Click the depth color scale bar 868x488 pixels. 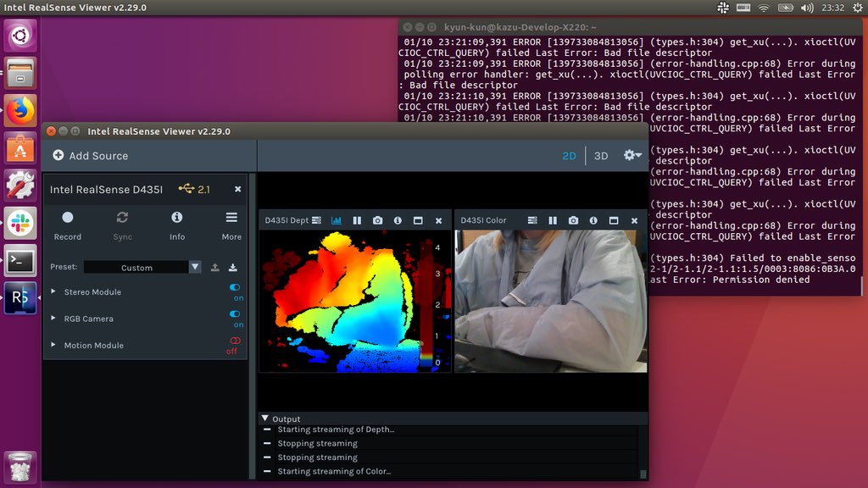point(426,303)
